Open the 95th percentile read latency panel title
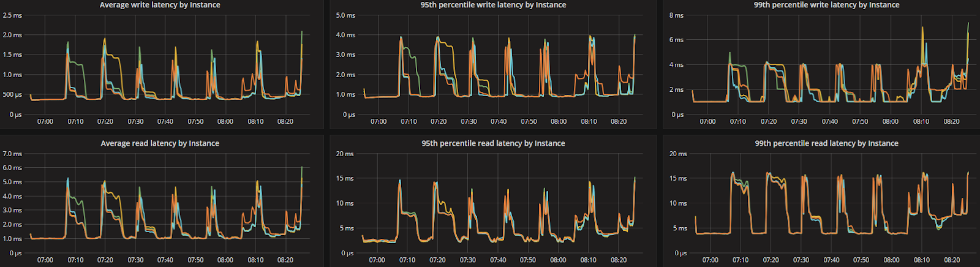980x267 pixels. (493, 143)
